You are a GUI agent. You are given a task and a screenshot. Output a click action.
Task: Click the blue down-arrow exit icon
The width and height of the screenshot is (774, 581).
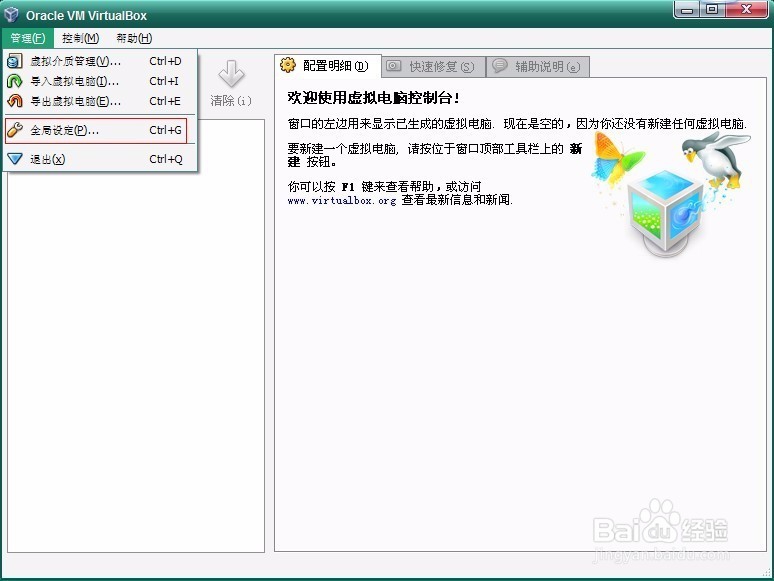[15, 159]
